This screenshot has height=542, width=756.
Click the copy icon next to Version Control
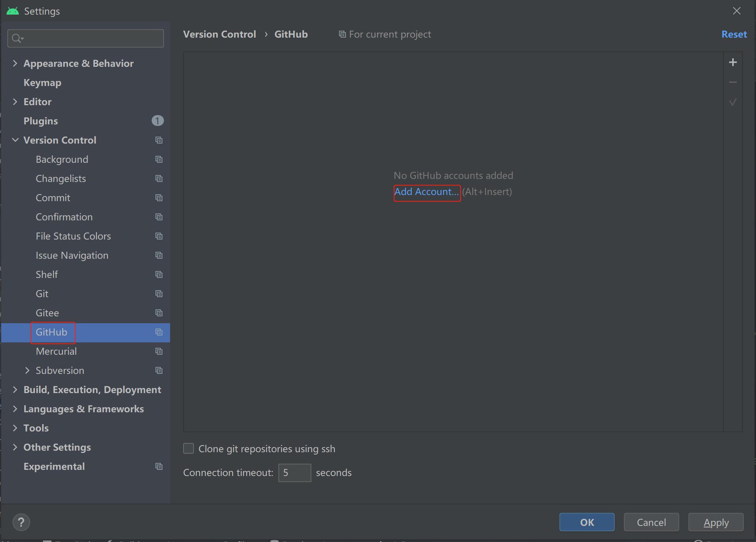(x=158, y=140)
